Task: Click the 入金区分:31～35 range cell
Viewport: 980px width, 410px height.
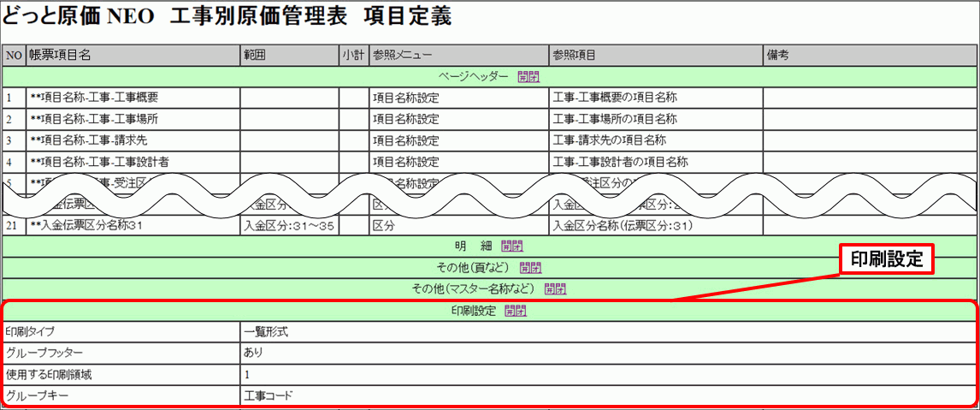Action: [289, 226]
